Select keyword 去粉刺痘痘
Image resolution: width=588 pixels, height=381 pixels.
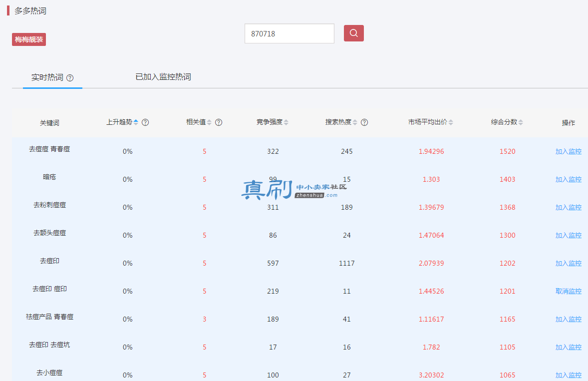click(49, 205)
